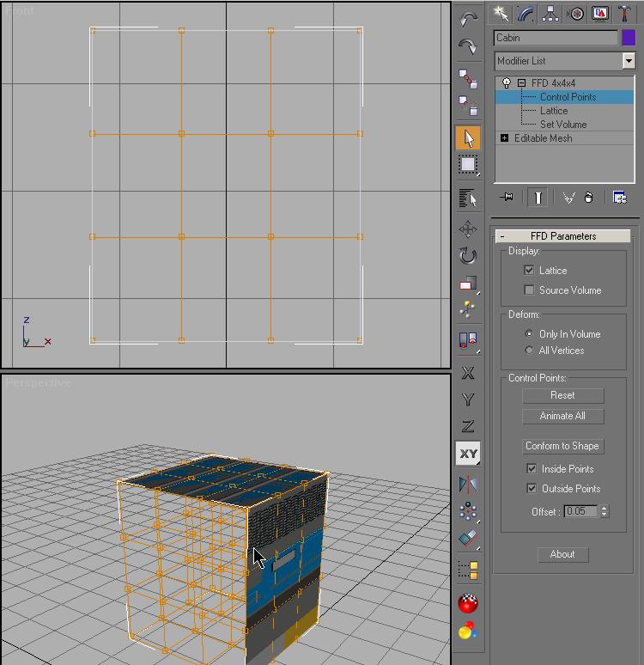
Task: Toggle the FFD 4x4x4 lightbulb icon
Action: pyautogui.click(x=507, y=82)
